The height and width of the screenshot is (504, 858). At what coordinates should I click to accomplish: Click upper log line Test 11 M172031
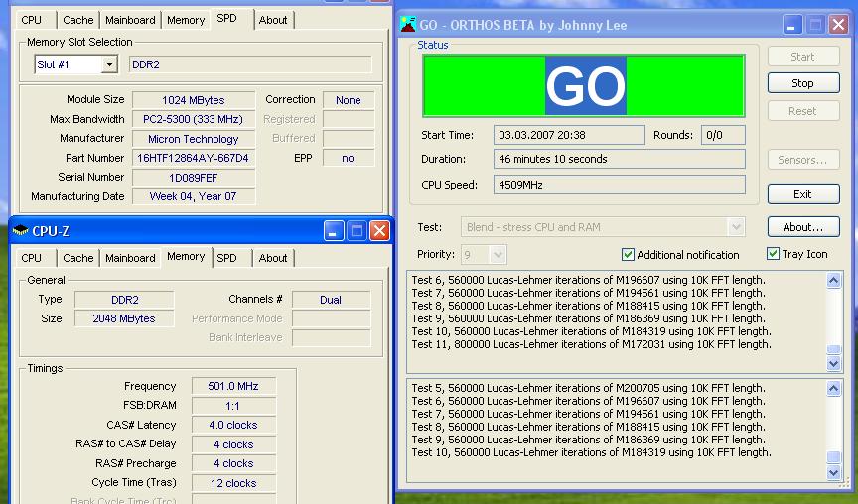pos(592,345)
